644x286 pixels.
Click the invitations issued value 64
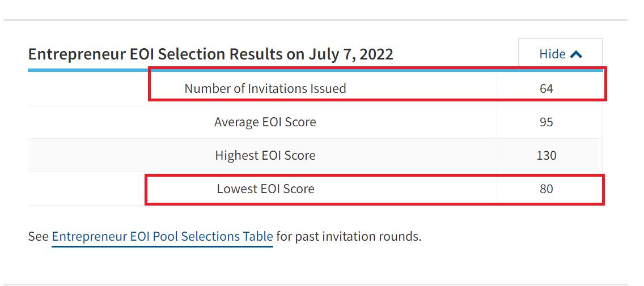(x=546, y=88)
